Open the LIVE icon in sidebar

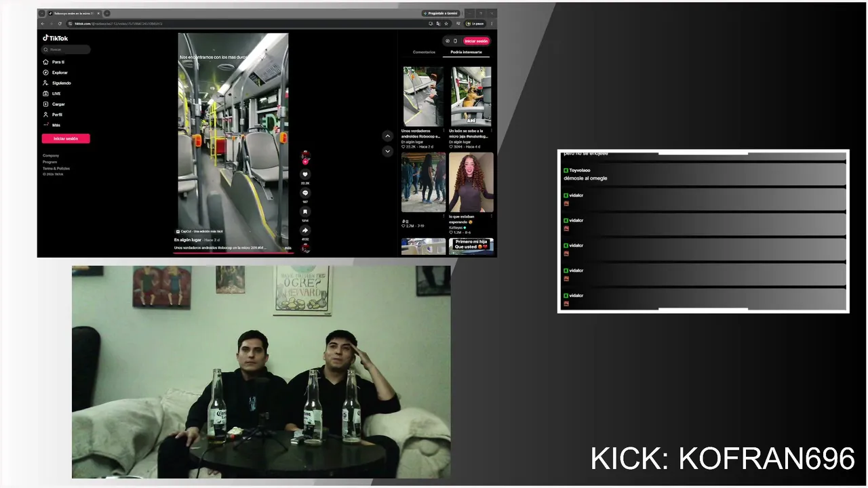point(45,94)
